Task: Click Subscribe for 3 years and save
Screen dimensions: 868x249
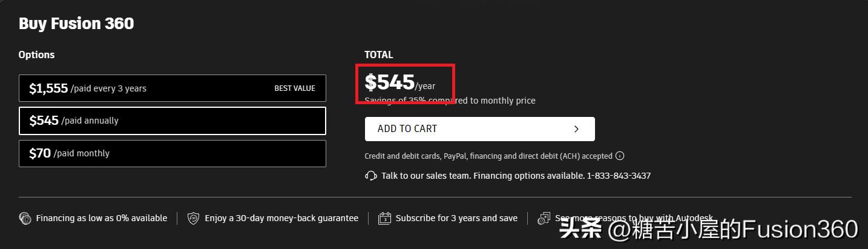Action: coord(456,218)
